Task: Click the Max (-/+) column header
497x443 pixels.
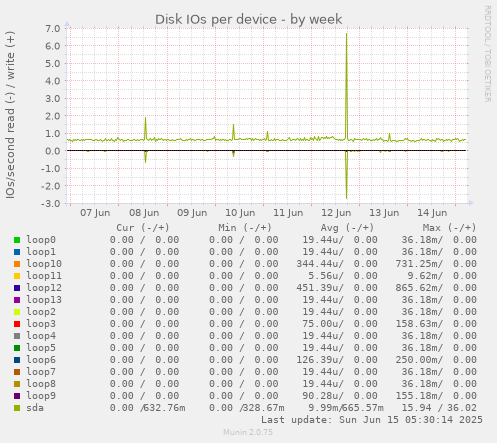Action: point(450,228)
